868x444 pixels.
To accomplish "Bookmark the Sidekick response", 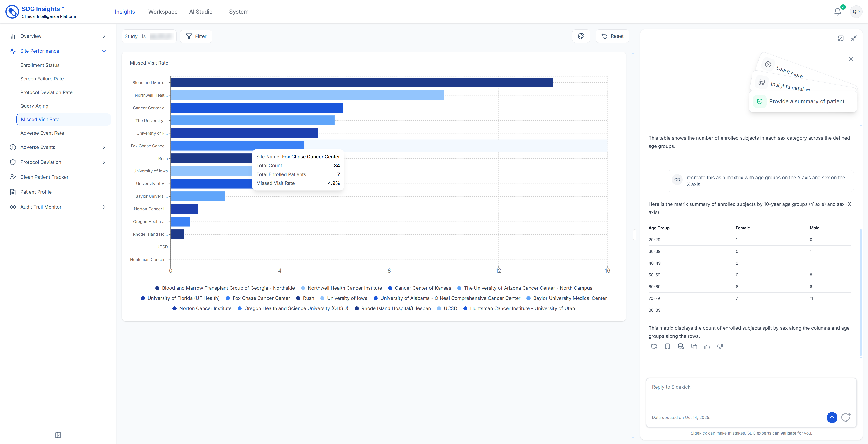I will tap(668, 346).
